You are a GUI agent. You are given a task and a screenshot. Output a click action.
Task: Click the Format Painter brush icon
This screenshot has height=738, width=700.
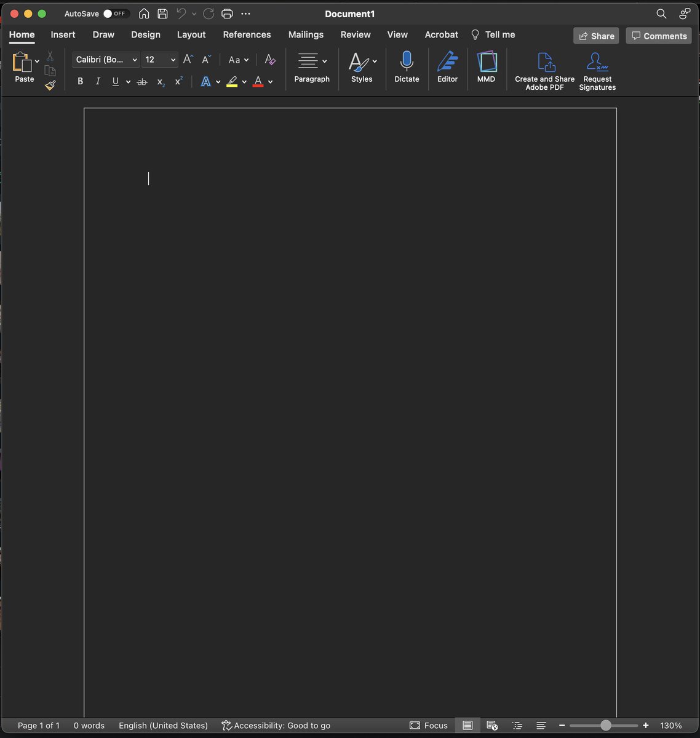pyautogui.click(x=50, y=85)
